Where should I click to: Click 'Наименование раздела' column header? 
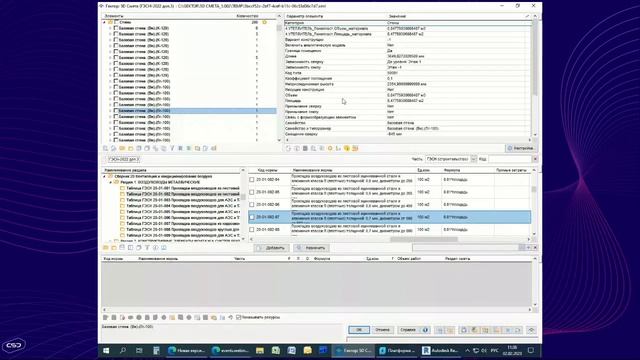(125, 170)
